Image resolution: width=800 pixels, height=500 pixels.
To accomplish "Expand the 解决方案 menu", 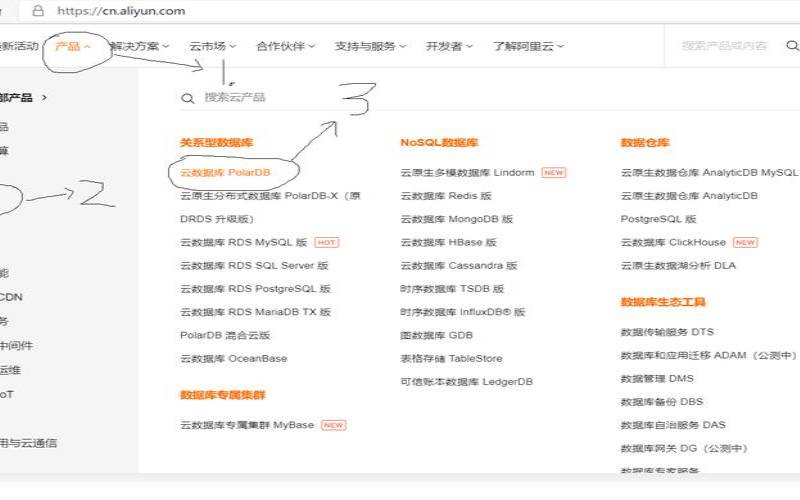I will (139, 46).
